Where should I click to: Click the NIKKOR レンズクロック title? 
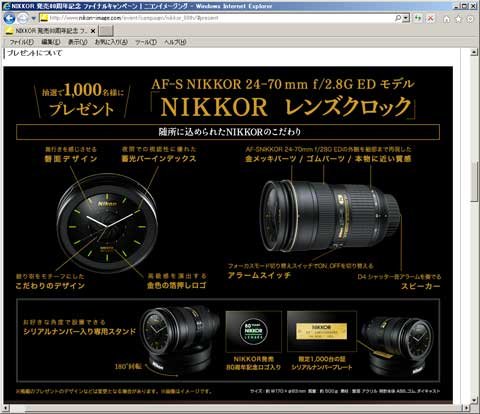coord(283,107)
